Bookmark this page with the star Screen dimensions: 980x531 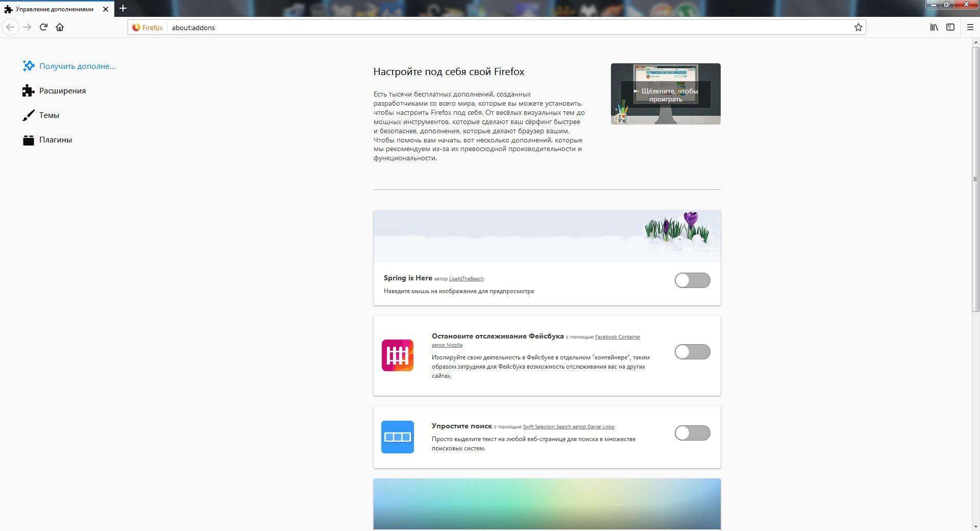pyautogui.click(x=858, y=27)
